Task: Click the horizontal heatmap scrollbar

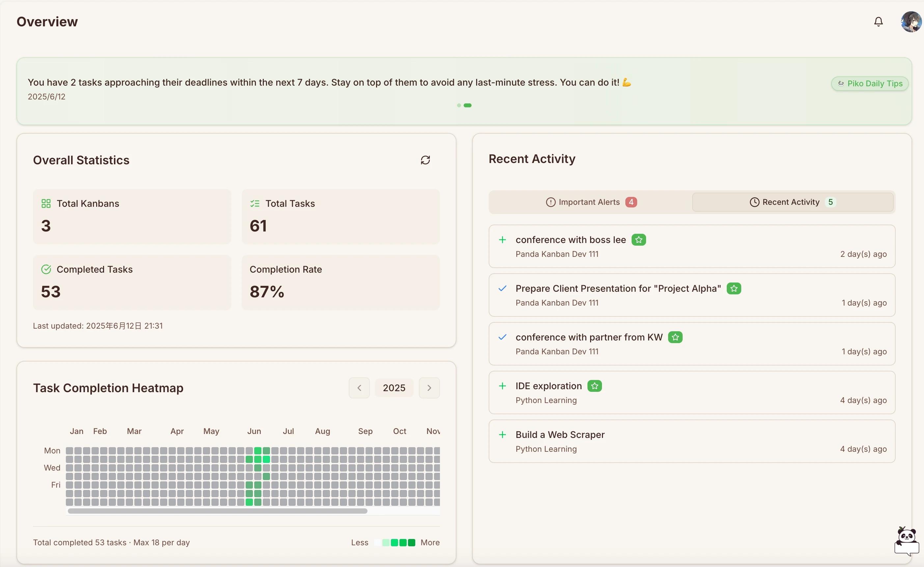Action: (218, 511)
